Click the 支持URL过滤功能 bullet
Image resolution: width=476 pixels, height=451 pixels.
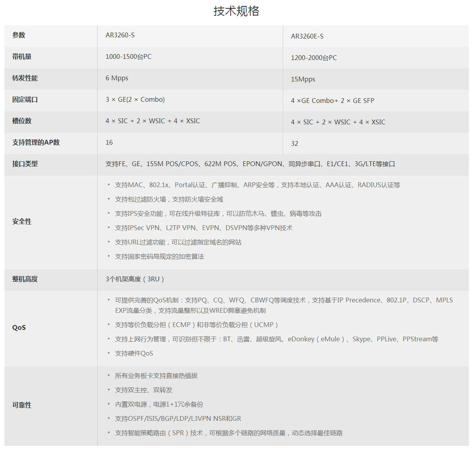(x=178, y=242)
